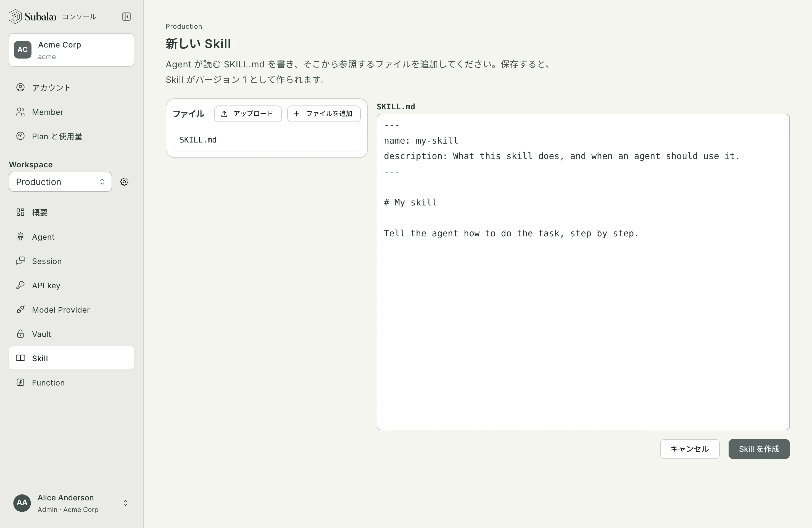Screen dimensions: 812x528
Task: Click the 概要 grid icon
Action: [x=20, y=212]
